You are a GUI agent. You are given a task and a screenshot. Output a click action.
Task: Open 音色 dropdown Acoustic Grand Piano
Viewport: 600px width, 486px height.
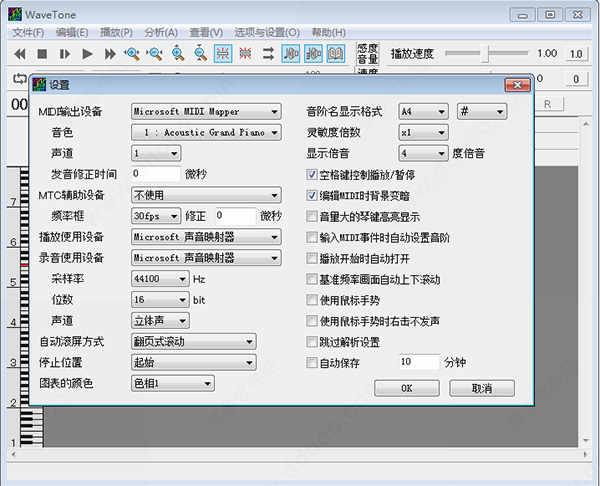(206, 132)
